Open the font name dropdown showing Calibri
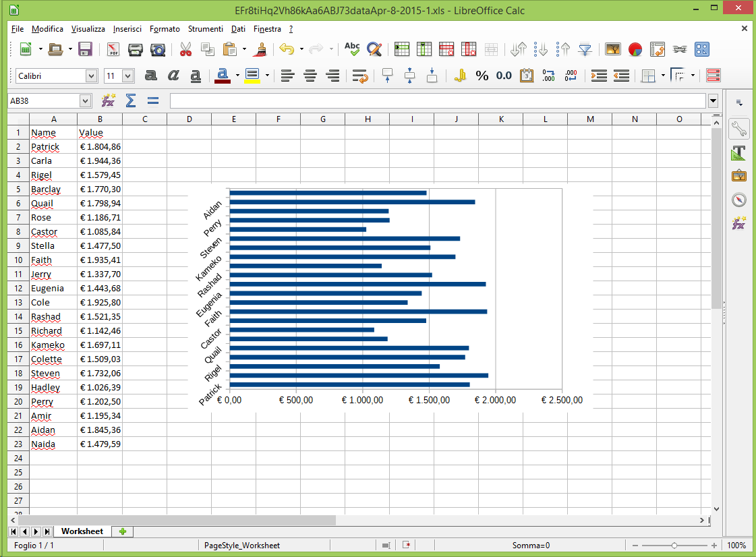Image resolution: width=756 pixels, height=557 pixels. click(92, 76)
